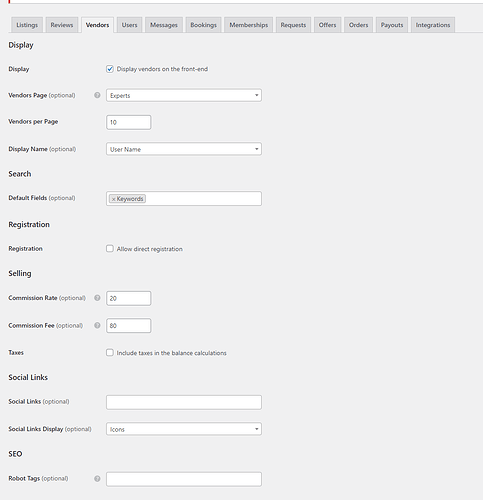Open the Offers tab

[x=327, y=25]
